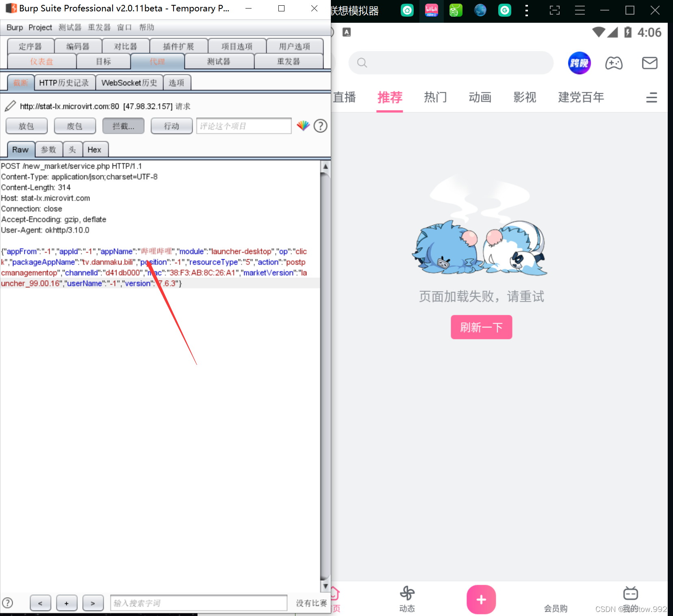Open the 定序器 sequencer tab

pos(30,46)
